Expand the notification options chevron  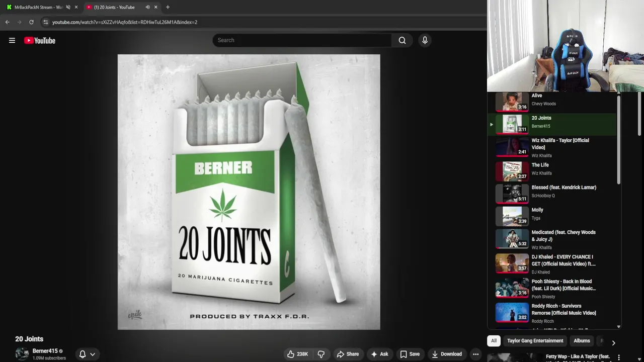[x=93, y=354]
